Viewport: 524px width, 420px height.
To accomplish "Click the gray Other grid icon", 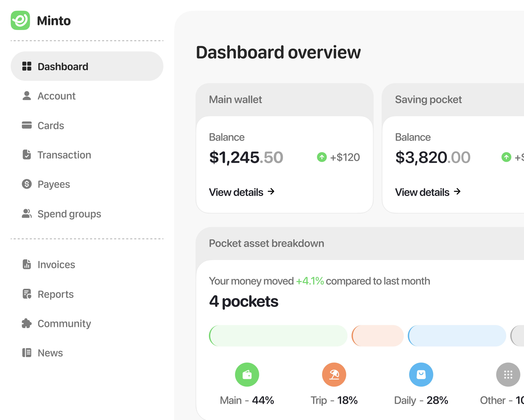I will click(508, 374).
